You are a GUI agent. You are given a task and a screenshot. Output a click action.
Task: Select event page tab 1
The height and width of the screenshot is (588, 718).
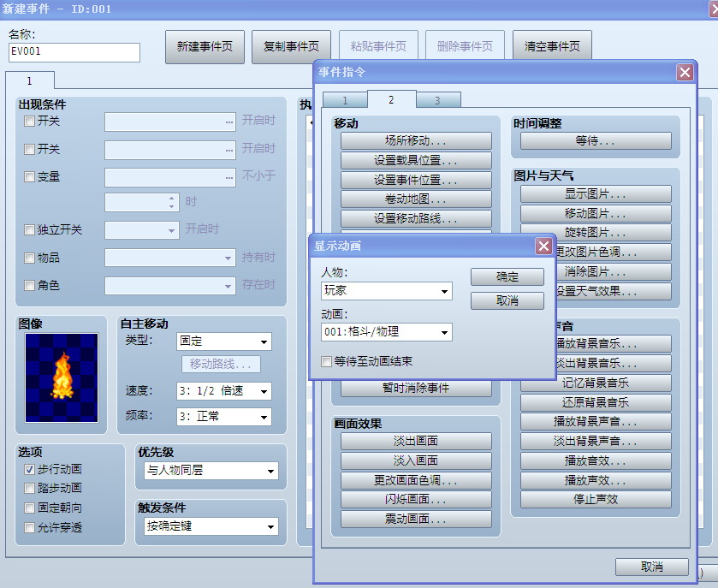click(30, 80)
